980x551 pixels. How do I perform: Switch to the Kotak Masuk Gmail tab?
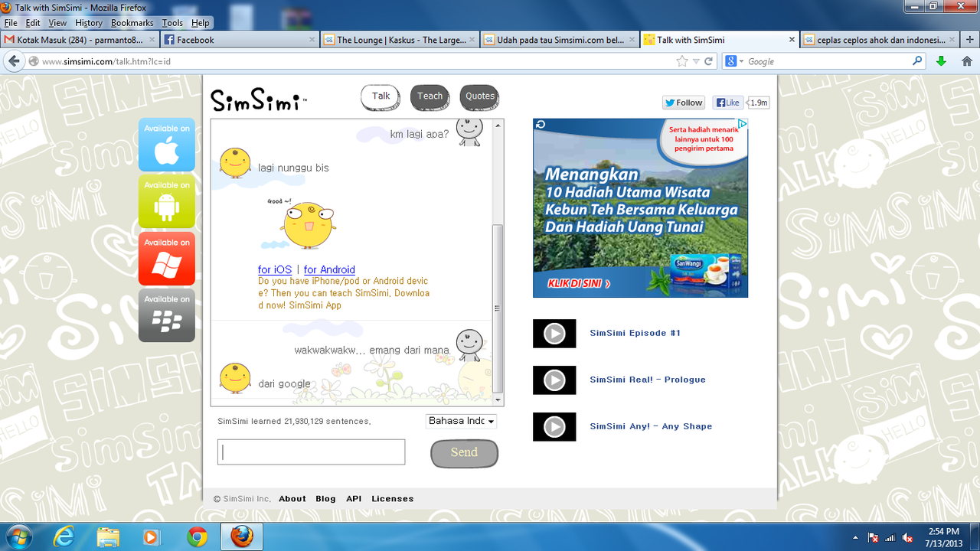80,40
